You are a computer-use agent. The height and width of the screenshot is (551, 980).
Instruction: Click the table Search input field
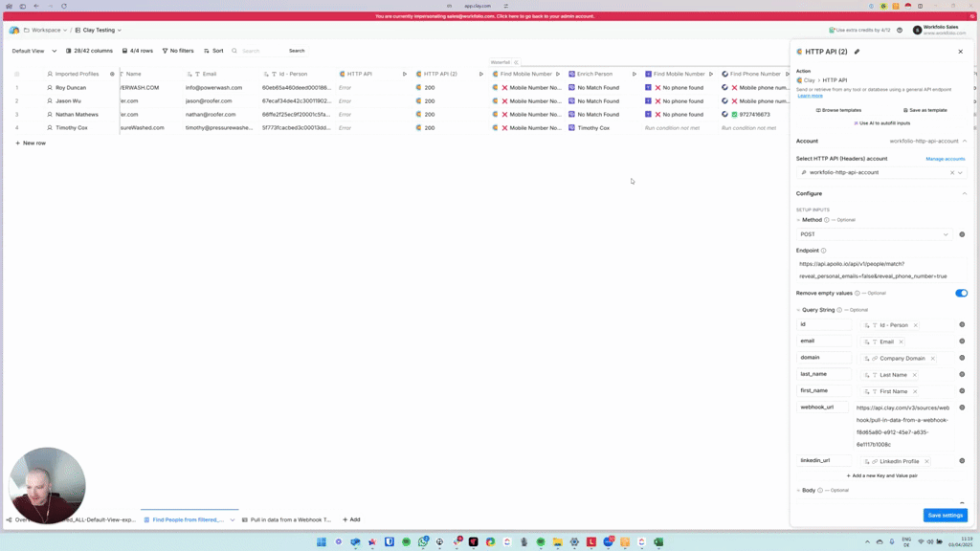point(260,51)
